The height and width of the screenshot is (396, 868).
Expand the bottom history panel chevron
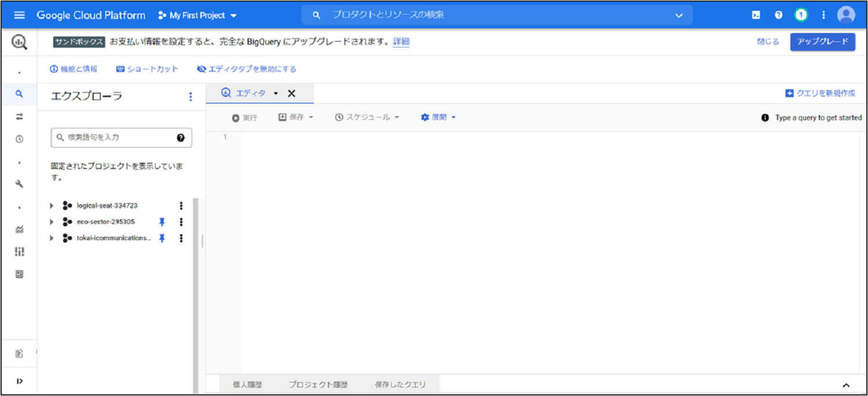(x=846, y=385)
